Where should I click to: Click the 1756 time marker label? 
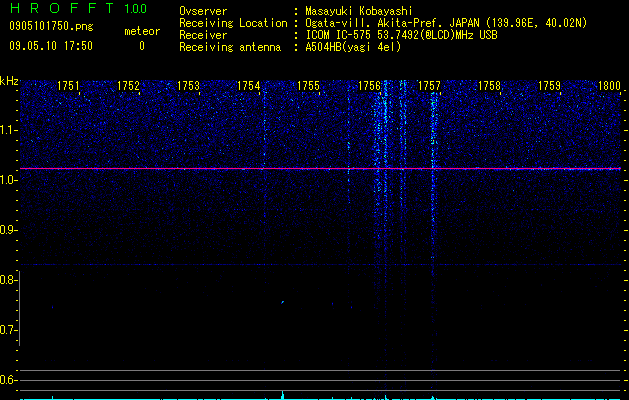(x=369, y=86)
